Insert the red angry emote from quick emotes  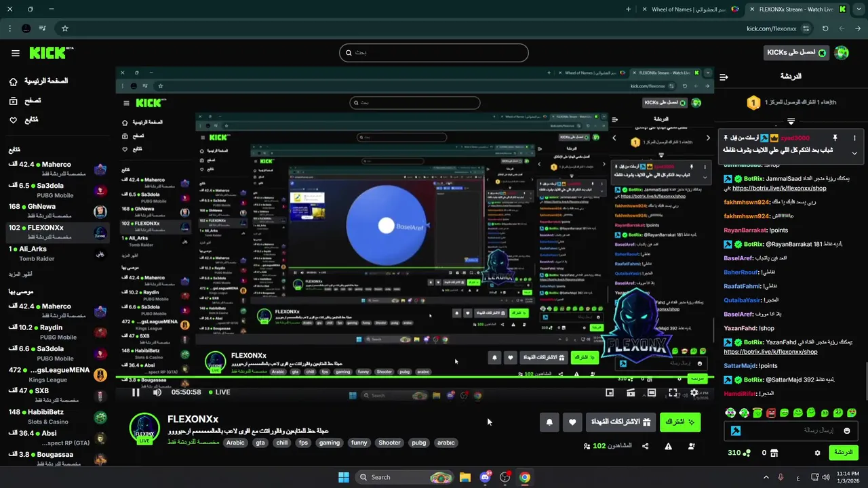pos(770,413)
